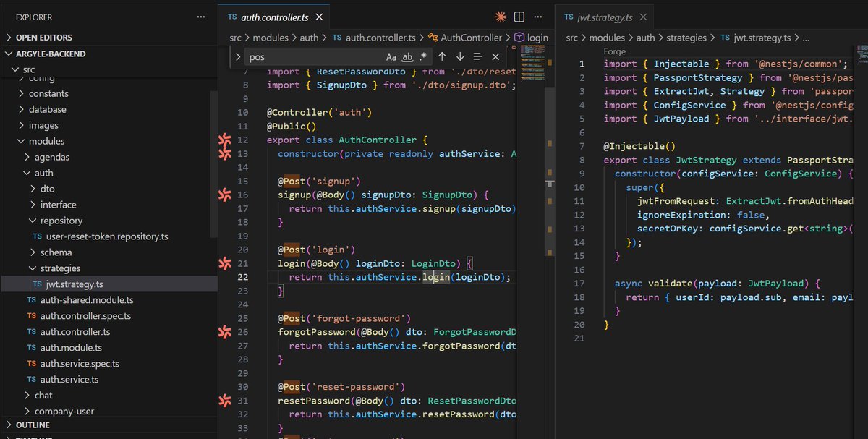Click gutter spark icon beside resetPassword line 31
This screenshot has width=868, height=439.
pyautogui.click(x=224, y=401)
